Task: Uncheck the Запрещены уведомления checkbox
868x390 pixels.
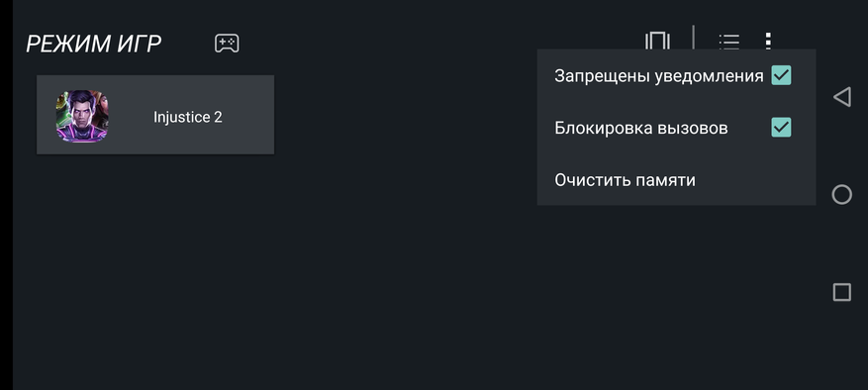Action: [781, 75]
